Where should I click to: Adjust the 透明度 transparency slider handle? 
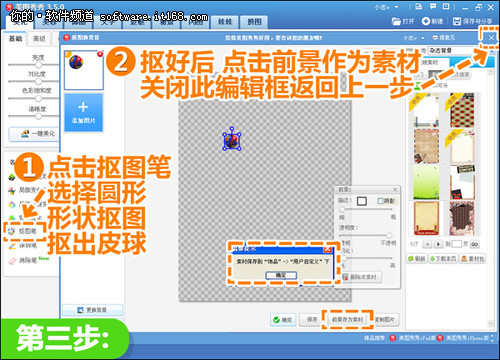click(389, 235)
